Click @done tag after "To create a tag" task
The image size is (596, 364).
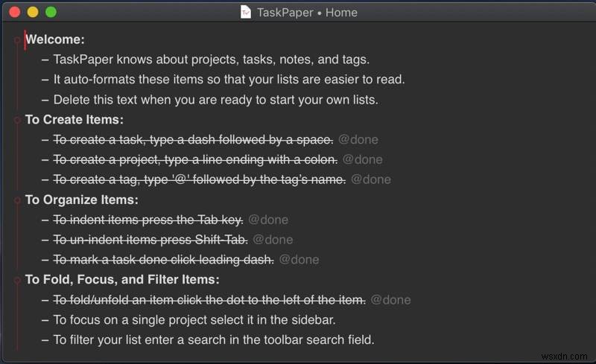(x=371, y=179)
